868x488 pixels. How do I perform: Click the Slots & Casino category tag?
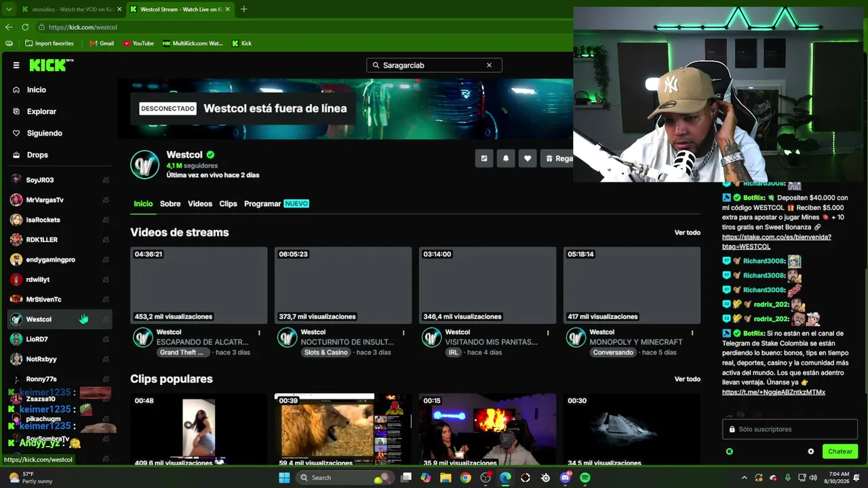[326, 352]
